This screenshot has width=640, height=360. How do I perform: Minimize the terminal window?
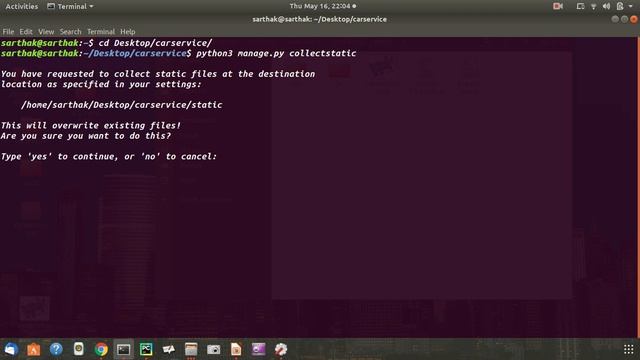coord(615,19)
